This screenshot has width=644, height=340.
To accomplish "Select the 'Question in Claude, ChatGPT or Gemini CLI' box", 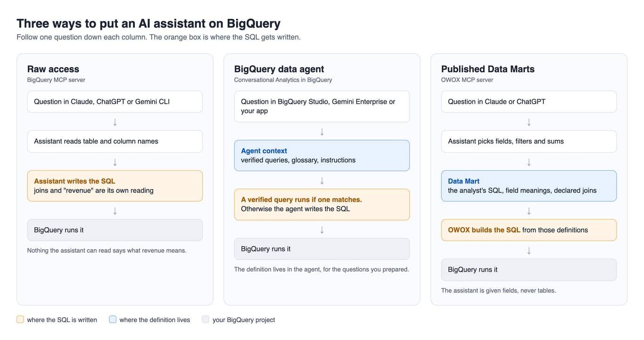I will [115, 102].
